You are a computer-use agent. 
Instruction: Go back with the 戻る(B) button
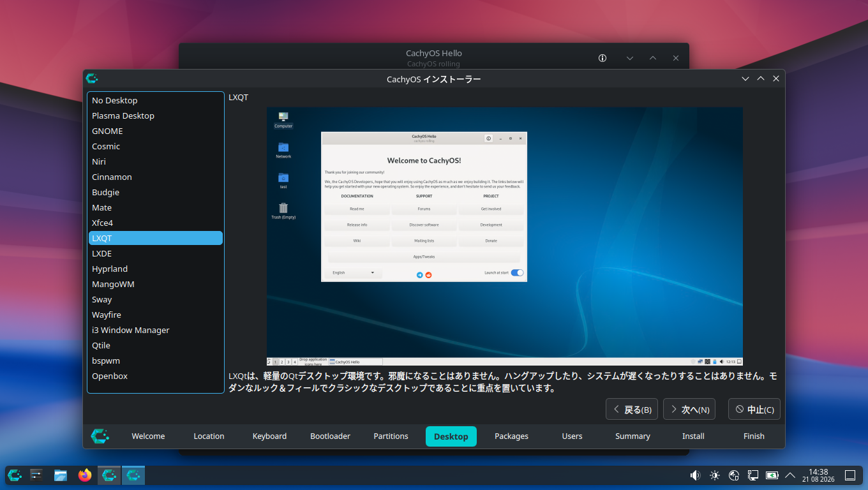pyautogui.click(x=632, y=410)
